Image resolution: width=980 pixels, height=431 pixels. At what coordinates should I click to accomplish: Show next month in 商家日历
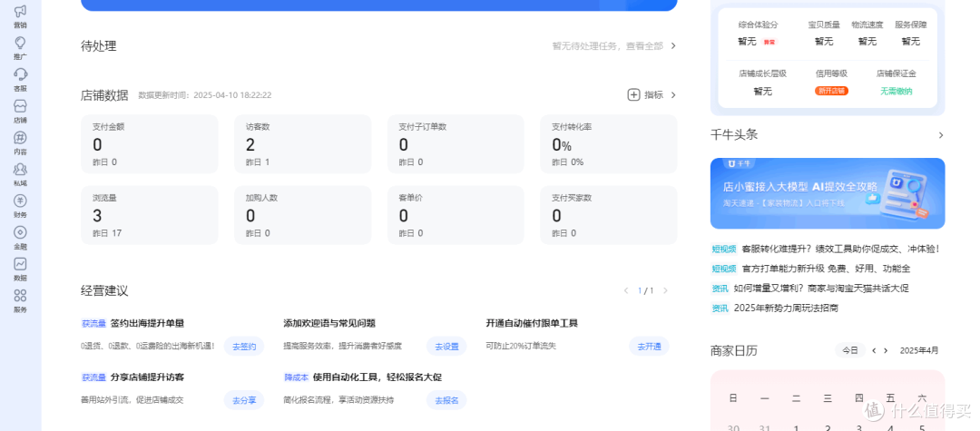(886, 350)
